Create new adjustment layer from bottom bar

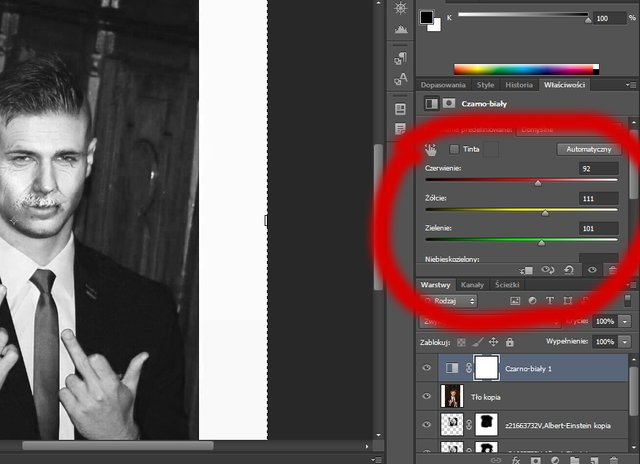click(x=555, y=460)
